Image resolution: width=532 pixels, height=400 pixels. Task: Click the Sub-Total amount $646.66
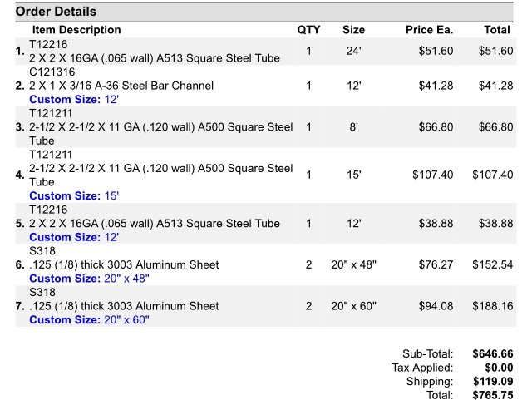pyautogui.click(x=493, y=353)
